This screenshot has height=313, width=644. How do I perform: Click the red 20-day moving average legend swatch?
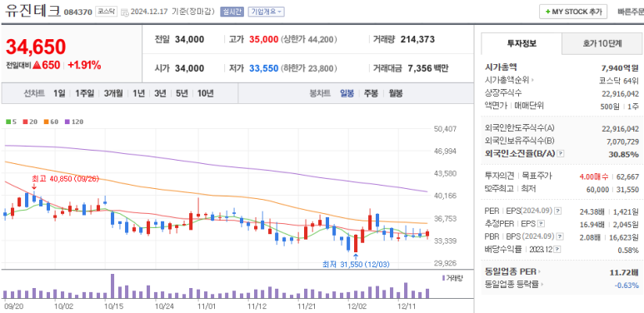[x=25, y=122]
